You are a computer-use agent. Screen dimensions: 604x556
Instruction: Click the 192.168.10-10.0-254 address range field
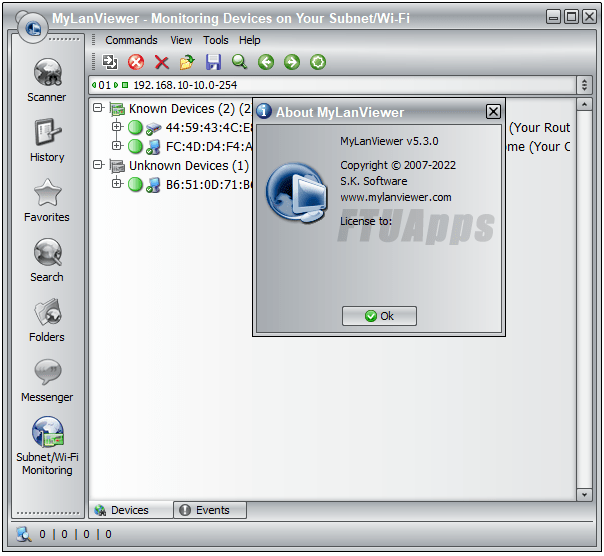pyautogui.click(x=333, y=85)
